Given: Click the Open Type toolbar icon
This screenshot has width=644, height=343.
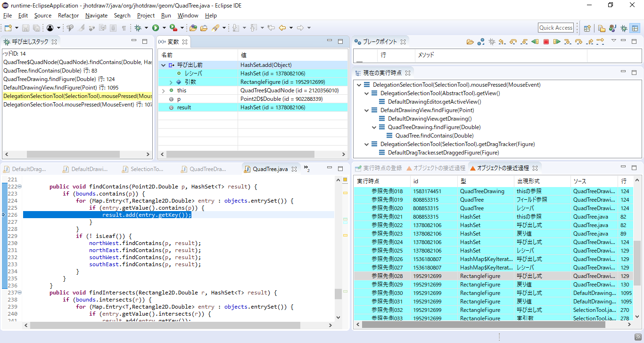Looking at the screenshot, I should tap(193, 28).
